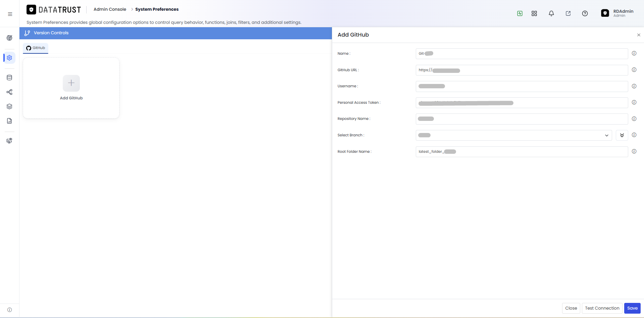The image size is (644, 318).
Task: Open the RDAdmin user profile menu
Action: click(617, 13)
